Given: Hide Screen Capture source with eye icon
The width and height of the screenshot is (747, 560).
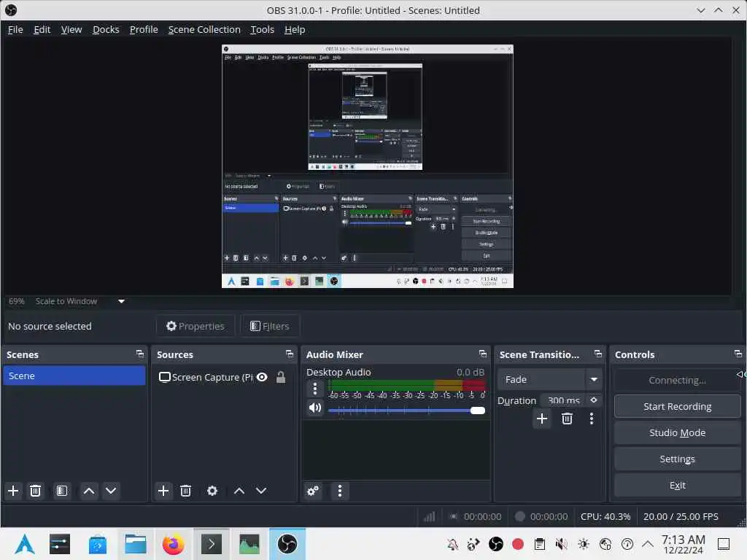Looking at the screenshot, I should tap(262, 377).
